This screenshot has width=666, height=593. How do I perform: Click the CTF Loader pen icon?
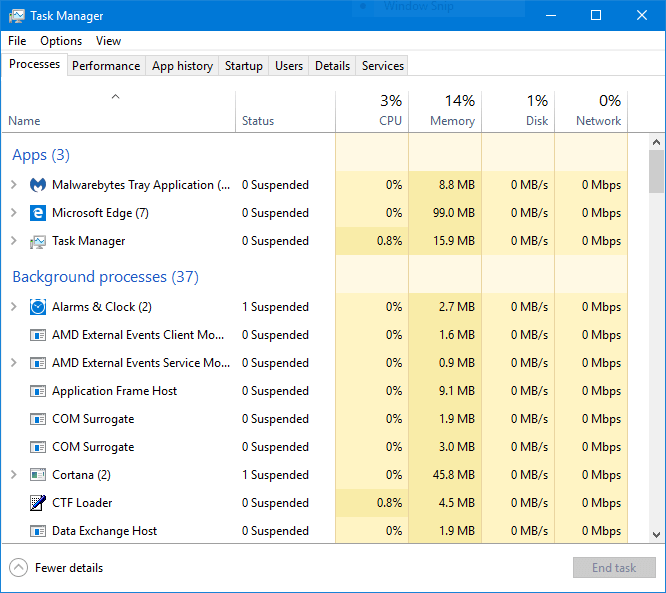click(x=38, y=503)
